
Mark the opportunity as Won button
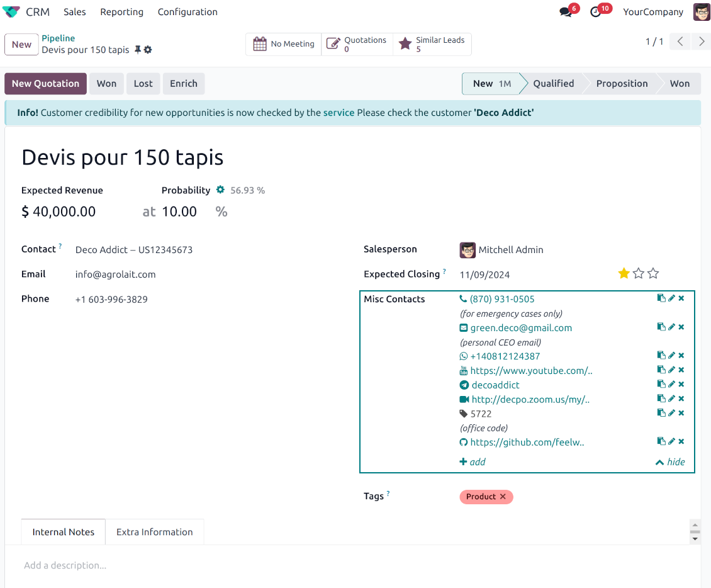click(106, 84)
